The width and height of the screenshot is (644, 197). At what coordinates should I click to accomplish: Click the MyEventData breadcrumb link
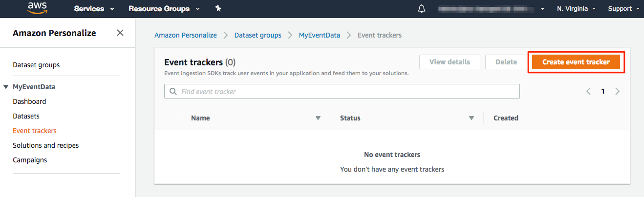pos(319,35)
